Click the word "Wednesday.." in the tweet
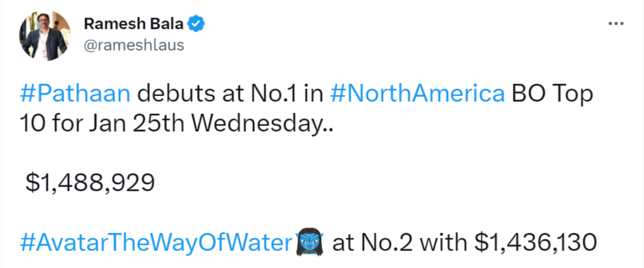This screenshot has height=268, width=644. tap(262, 124)
